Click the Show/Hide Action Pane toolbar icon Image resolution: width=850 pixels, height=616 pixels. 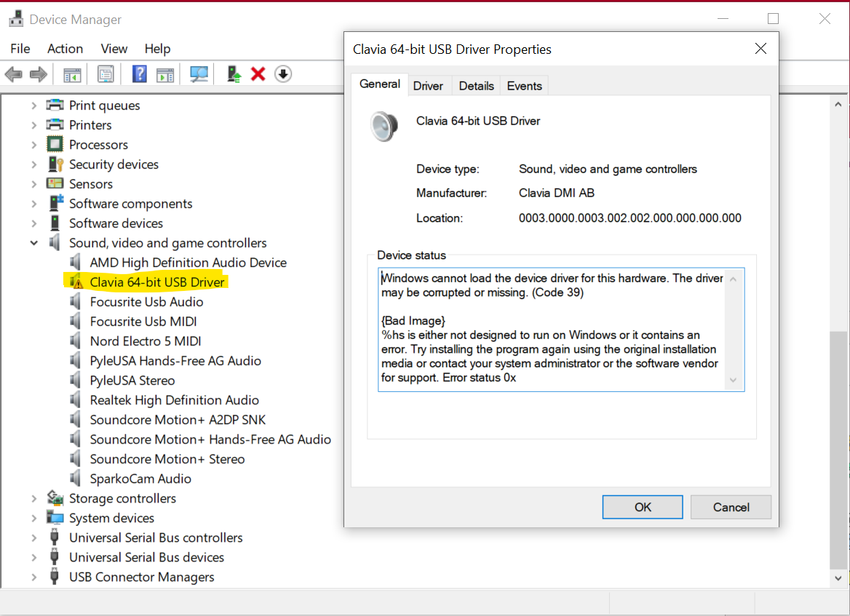point(165,74)
